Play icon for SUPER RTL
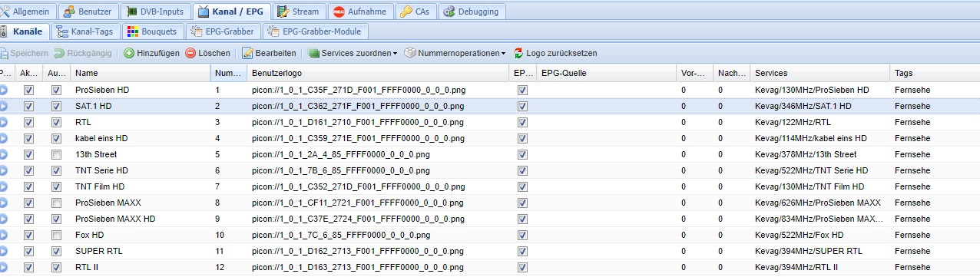Image resolution: width=980 pixels, height=277 pixels. [x=3, y=251]
